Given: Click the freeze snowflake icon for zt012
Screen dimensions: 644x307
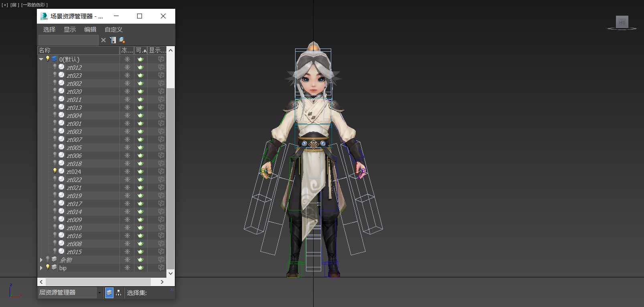Looking at the screenshot, I should click(x=127, y=67).
